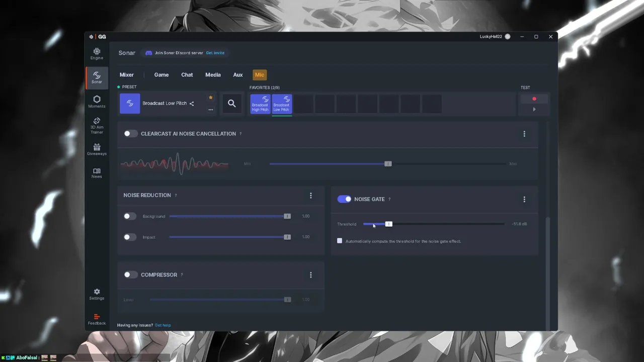Click the Discord logo icon

(148, 53)
